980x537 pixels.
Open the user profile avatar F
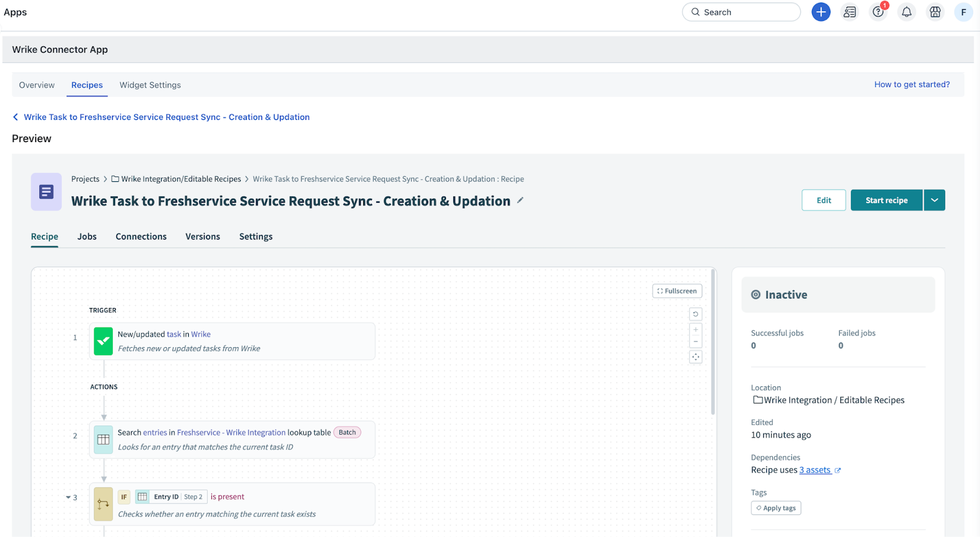click(963, 12)
